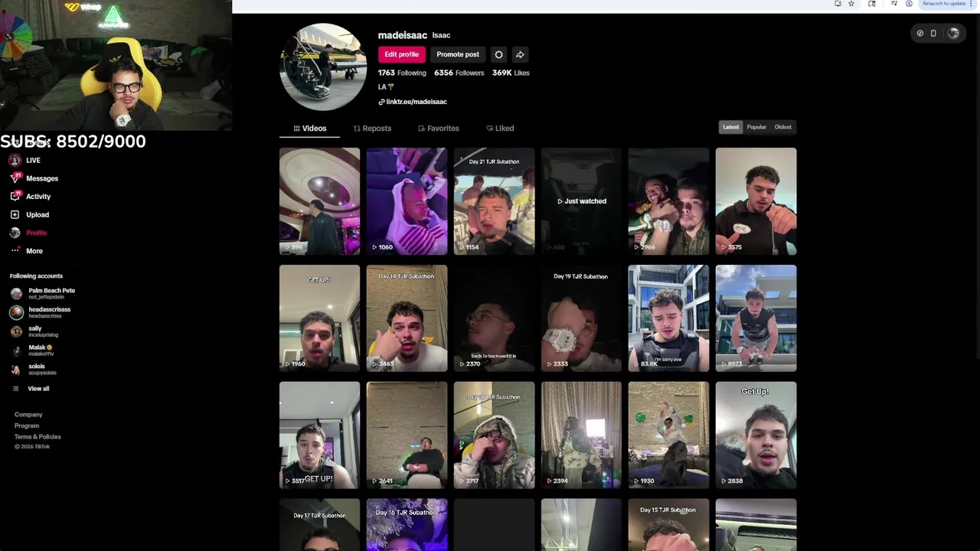Switch to the Reposts tab
Viewport: 980px width, 551px height.
[x=372, y=129]
